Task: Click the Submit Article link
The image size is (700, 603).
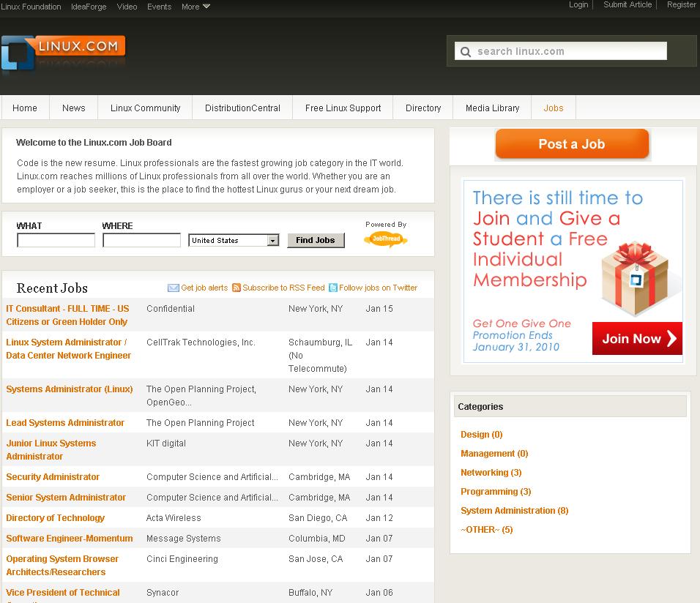Action: 628,4
